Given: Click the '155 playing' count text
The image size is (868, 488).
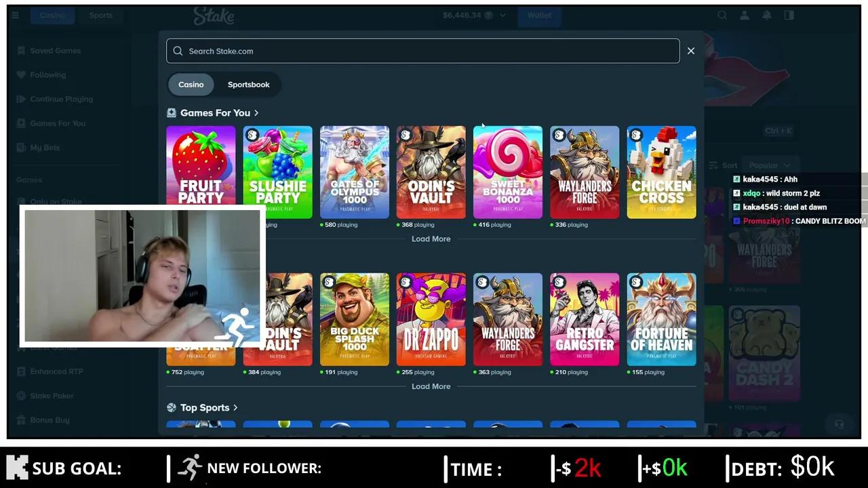Looking at the screenshot, I should (x=648, y=372).
